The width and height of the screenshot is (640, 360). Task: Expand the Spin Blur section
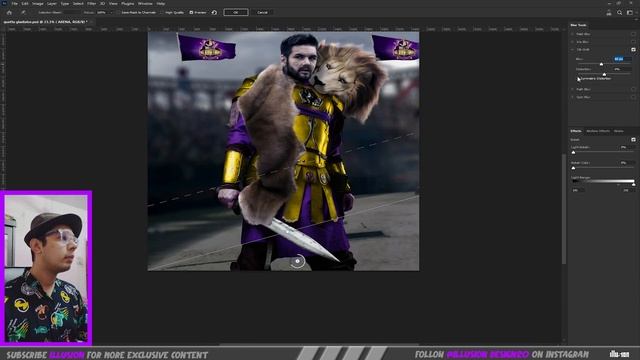pos(573,97)
